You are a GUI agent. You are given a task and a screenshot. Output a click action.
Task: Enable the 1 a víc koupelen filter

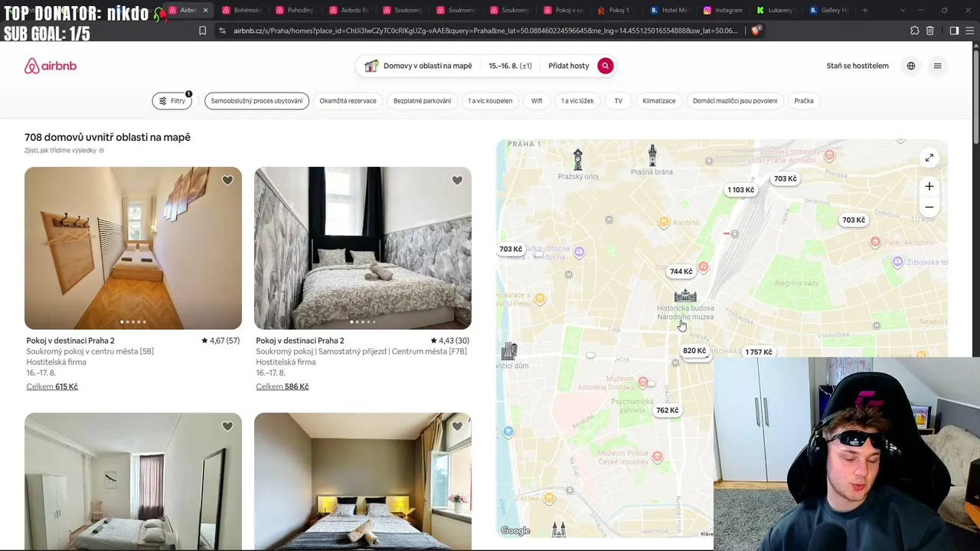tap(490, 101)
